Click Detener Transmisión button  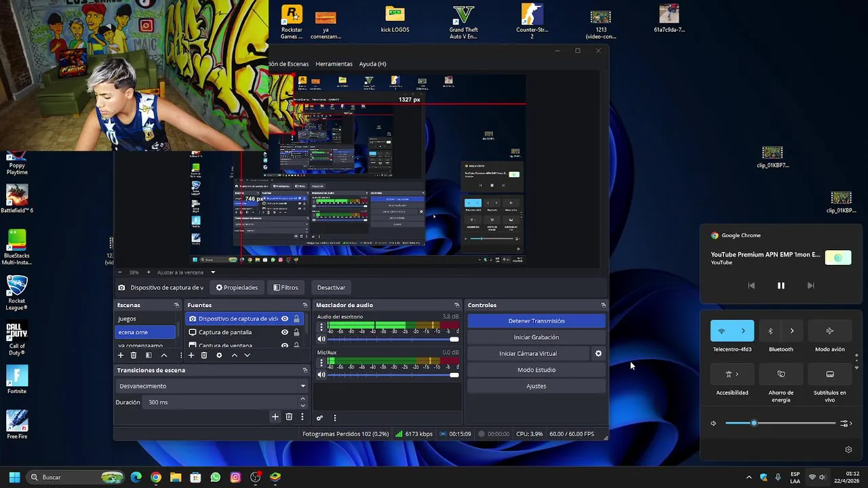(536, 321)
